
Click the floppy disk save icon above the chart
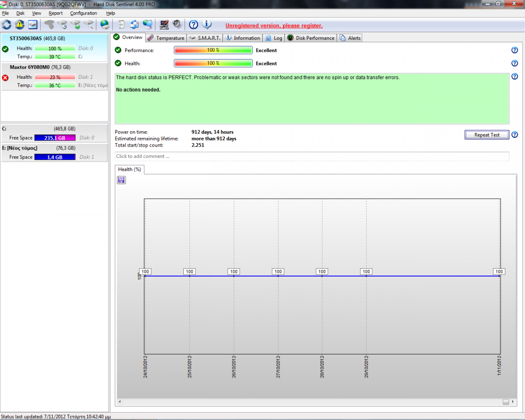121,180
